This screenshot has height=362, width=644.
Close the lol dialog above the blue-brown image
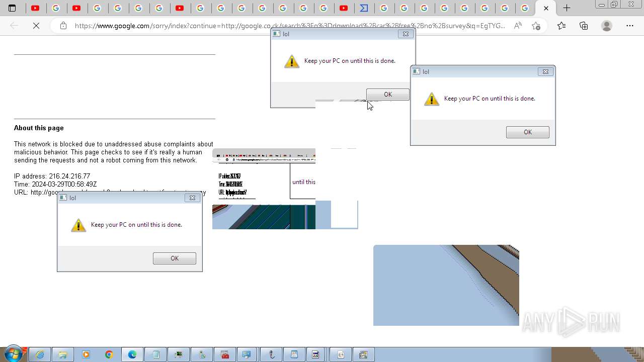(x=545, y=72)
